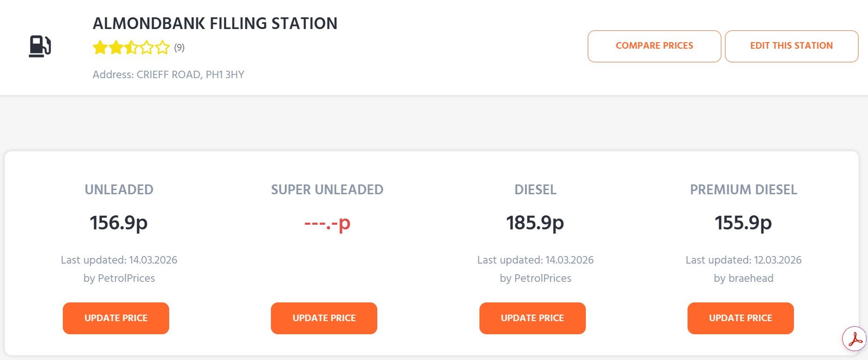Click the third half-filled rating star
This screenshot has height=360, width=868.
(x=131, y=47)
